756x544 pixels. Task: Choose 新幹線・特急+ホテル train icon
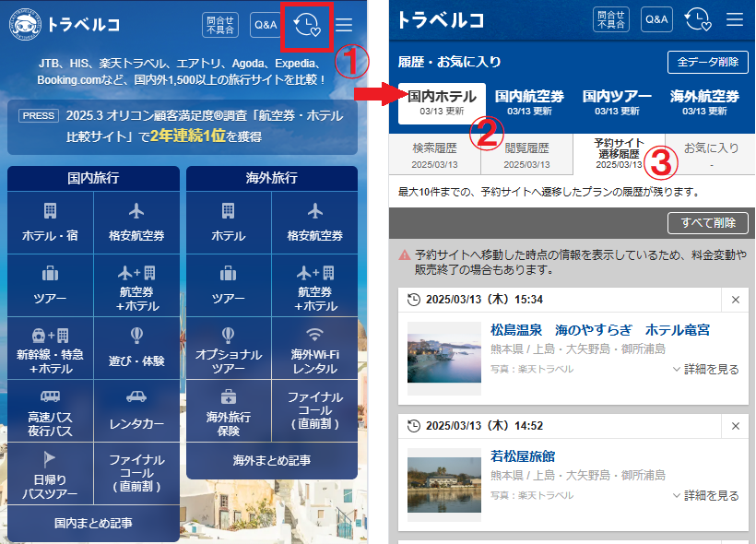point(50,336)
